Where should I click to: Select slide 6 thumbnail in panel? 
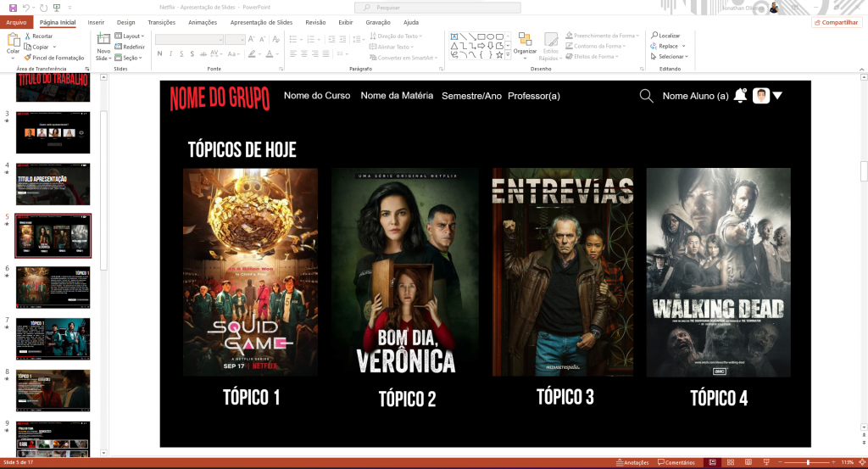[x=53, y=287]
